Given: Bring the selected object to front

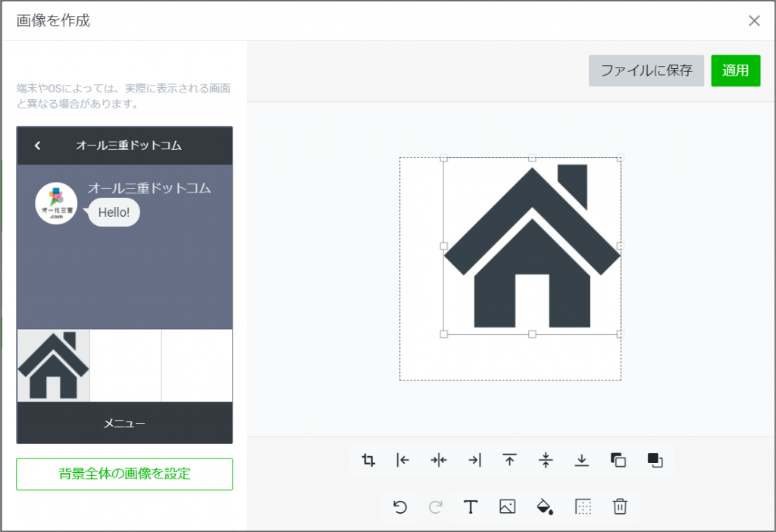Looking at the screenshot, I should [x=655, y=460].
